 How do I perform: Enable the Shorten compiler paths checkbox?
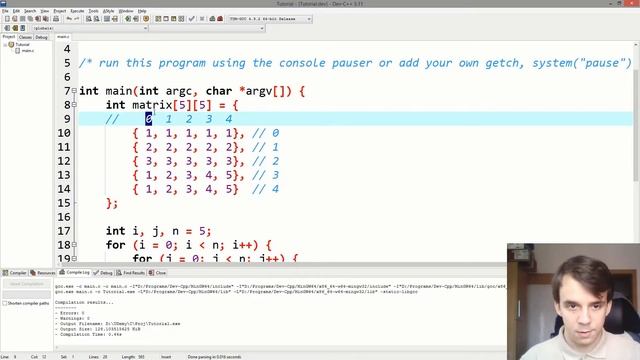[x=5, y=303]
